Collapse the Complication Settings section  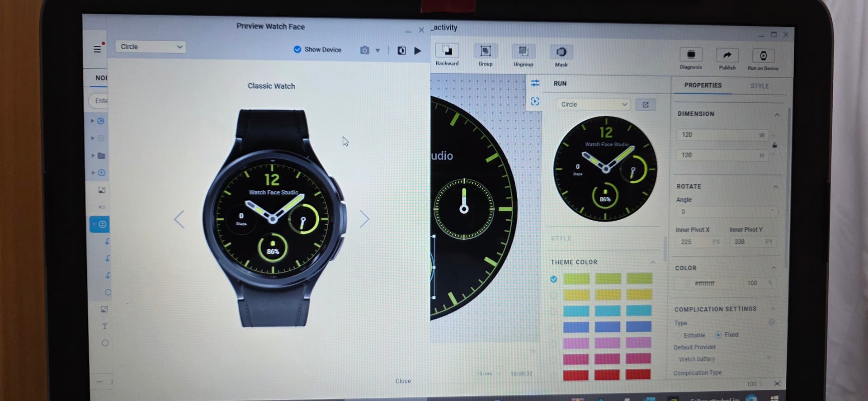point(773,309)
